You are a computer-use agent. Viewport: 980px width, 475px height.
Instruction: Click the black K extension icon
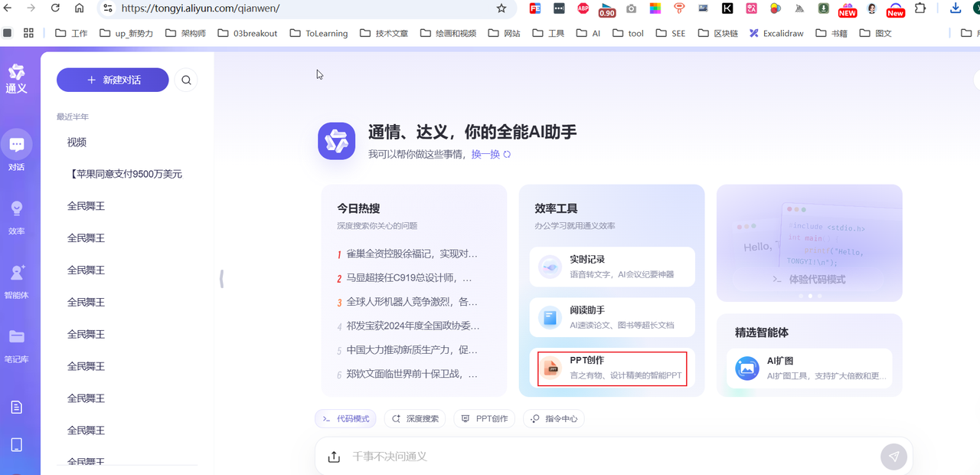click(727, 8)
